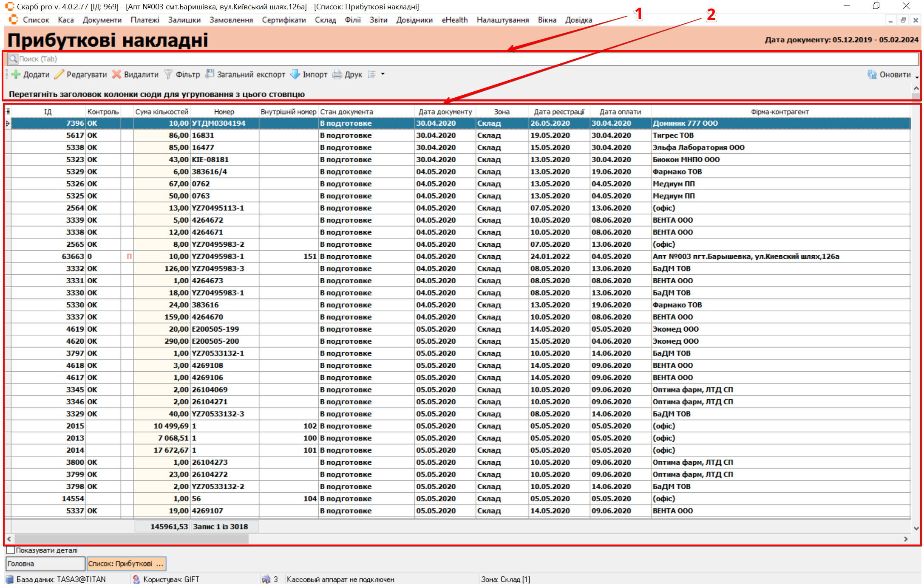This screenshot has width=924, height=584.
Task: Sort by Фірма-контрагент column header
Action: tap(779, 112)
